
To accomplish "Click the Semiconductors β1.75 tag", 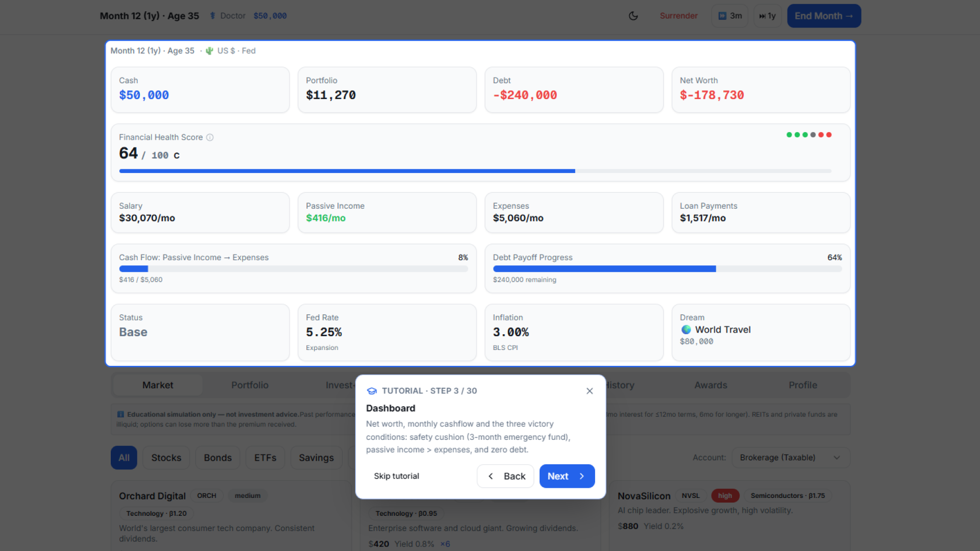I will point(788,496).
